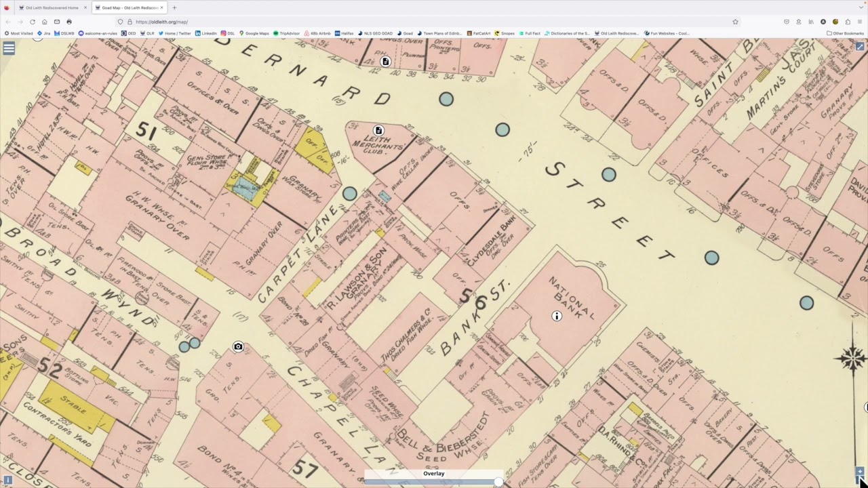Select blue marker above letter S of STREET
Viewport: 868px width, 488px height.
pyautogui.click(x=609, y=175)
